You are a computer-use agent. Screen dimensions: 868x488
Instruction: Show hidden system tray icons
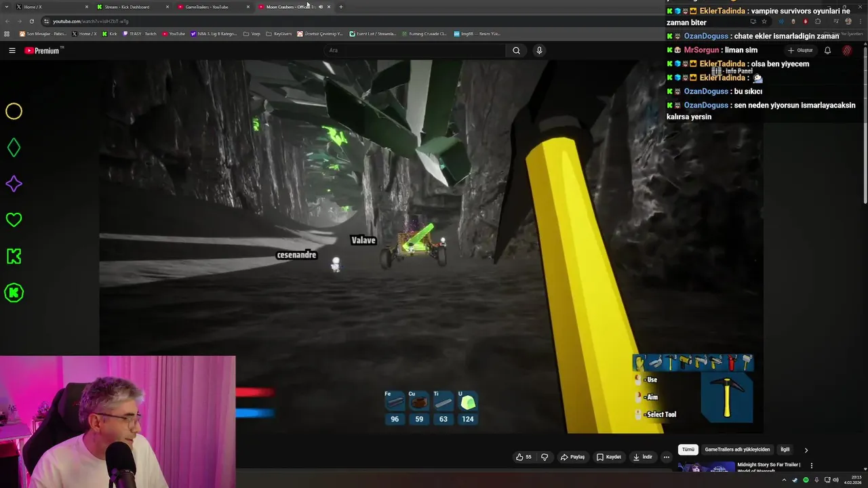coord(784,480)
